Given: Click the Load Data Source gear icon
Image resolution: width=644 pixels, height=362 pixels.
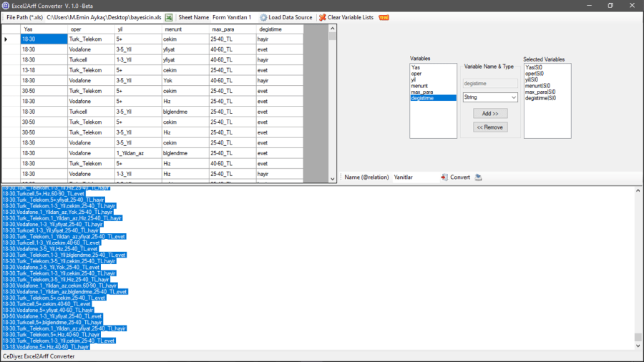Looking at the screenshot, I should tap(263, 17).
